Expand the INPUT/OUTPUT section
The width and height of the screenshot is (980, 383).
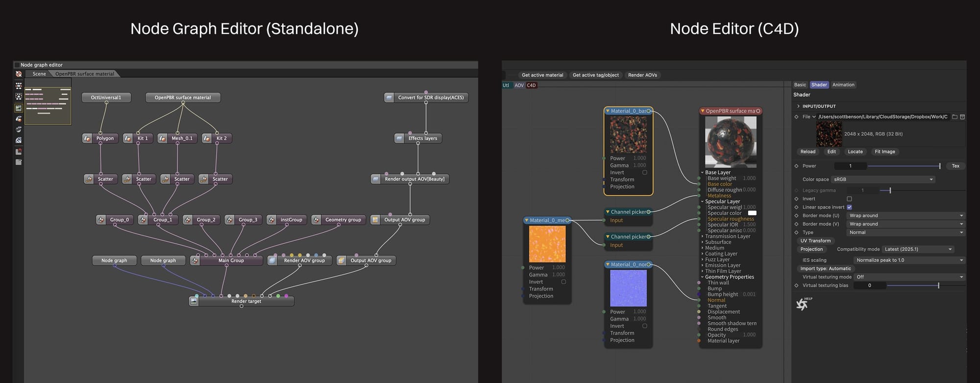(x=798, y=106)
